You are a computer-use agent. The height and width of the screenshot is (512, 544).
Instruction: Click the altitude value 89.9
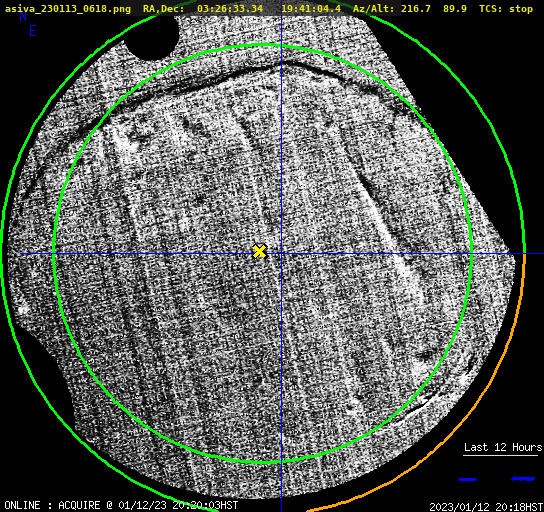(x=455, y=9)
